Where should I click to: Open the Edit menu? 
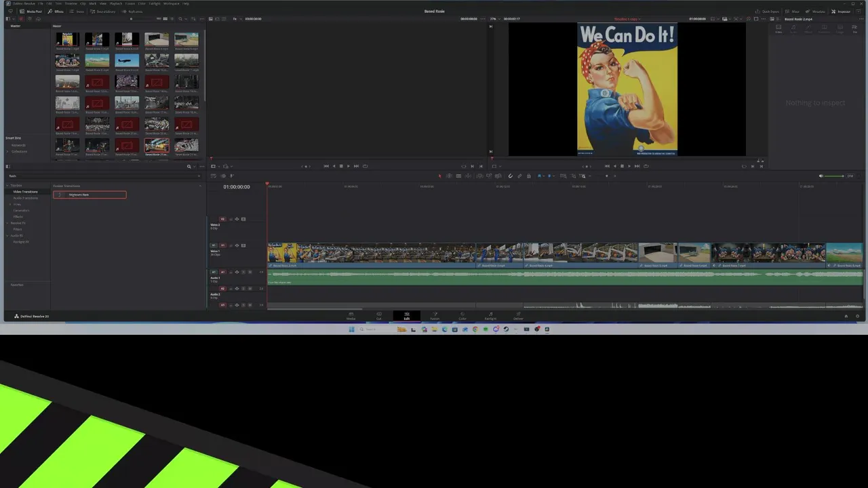pos(49,3)
